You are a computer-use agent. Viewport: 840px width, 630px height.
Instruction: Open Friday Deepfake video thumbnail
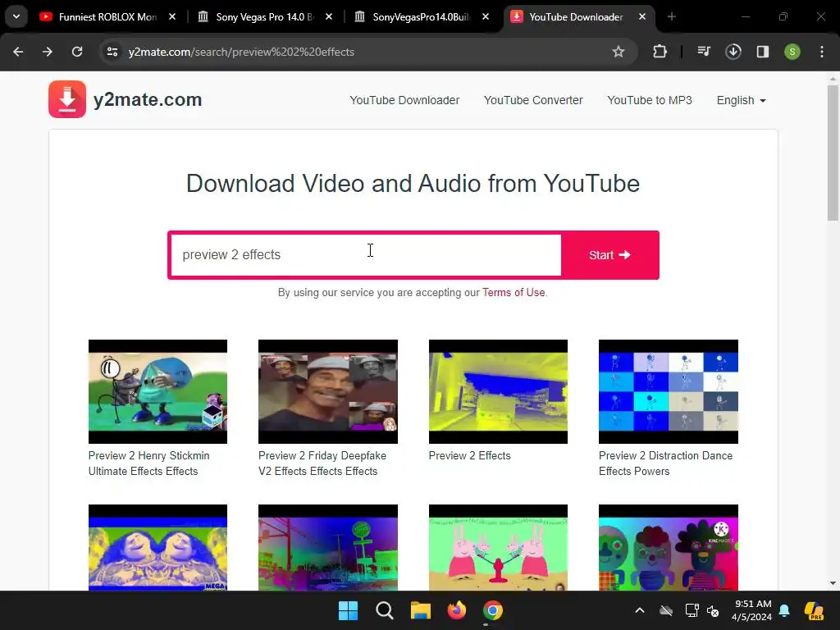point(328,391)
